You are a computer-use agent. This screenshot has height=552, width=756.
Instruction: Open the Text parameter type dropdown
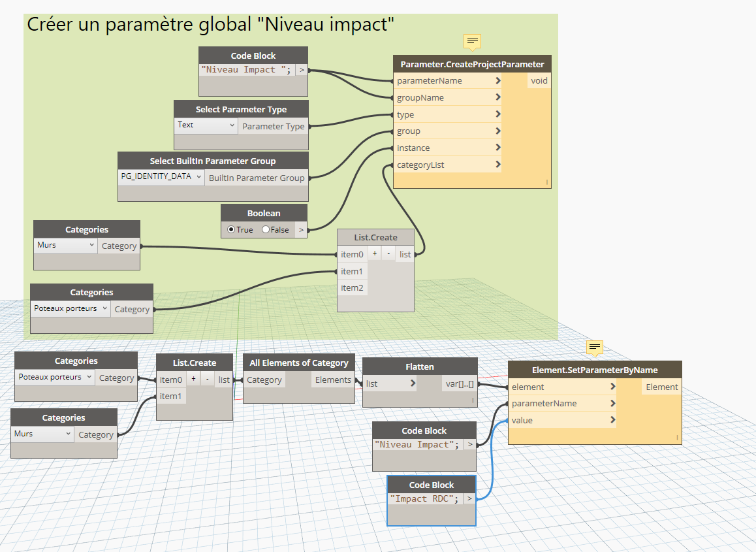coord(206,125)
